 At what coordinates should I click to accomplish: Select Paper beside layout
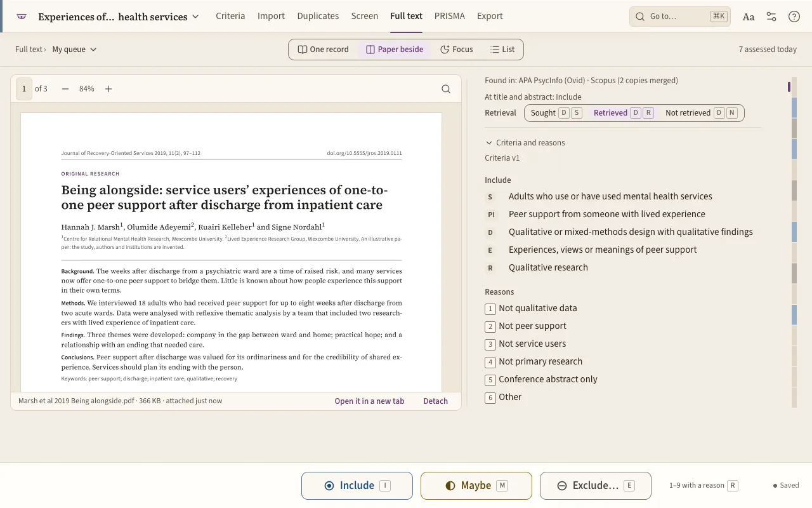[x=395, y=49]
